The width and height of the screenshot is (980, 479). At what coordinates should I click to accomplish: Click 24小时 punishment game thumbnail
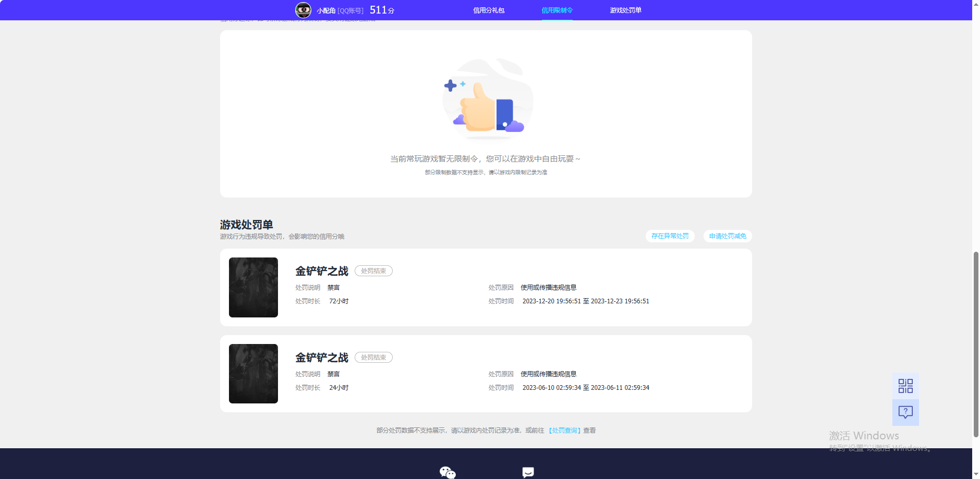[253, 374]
